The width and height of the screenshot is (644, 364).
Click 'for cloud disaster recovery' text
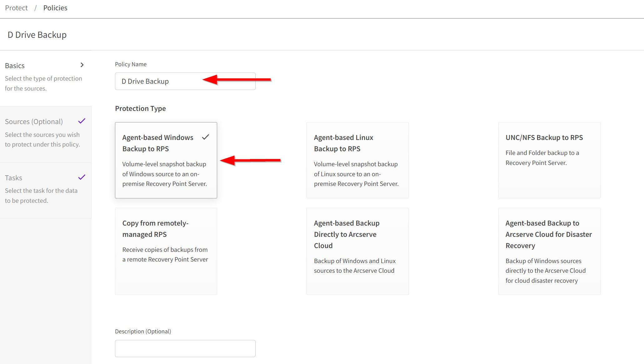[542, 281]
